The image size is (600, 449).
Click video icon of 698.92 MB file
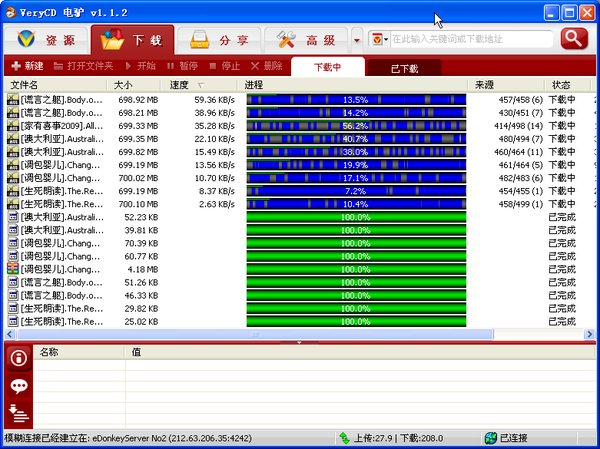13,100
